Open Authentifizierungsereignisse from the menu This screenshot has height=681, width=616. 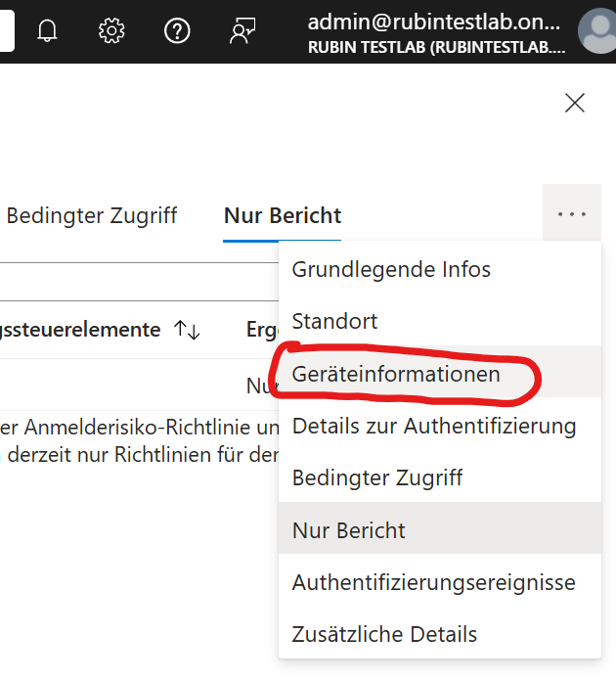433,582
